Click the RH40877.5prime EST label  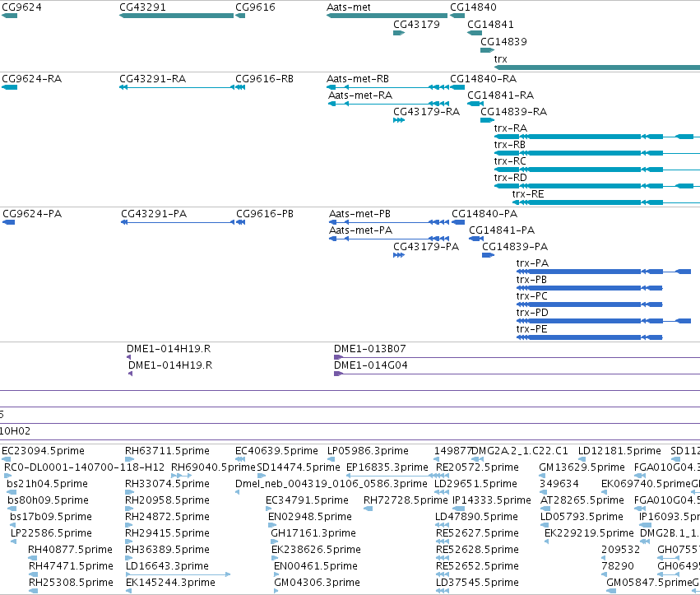click(x=70, y=550)
